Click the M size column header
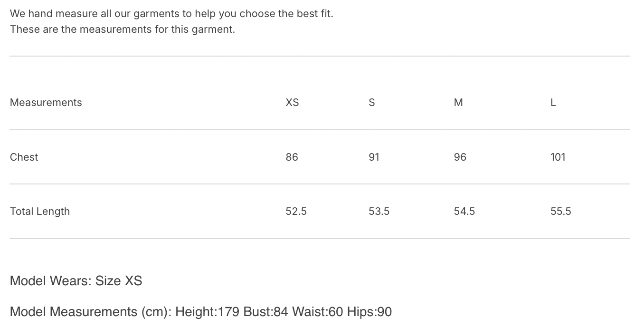The width and height of the screenshot is (644, 328). (x=458, y=103)
